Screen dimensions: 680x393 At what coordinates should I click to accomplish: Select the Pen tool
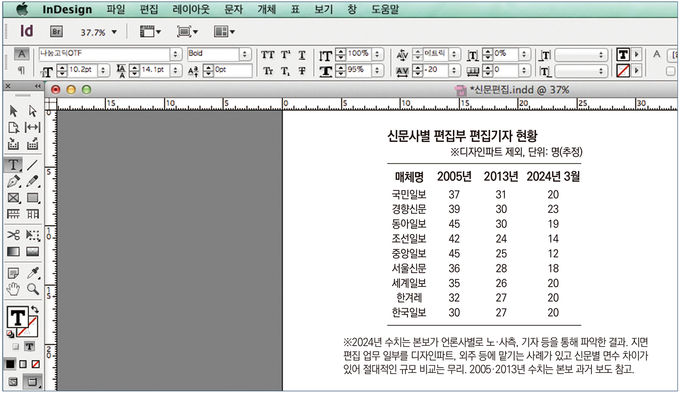tap(13, 181)
